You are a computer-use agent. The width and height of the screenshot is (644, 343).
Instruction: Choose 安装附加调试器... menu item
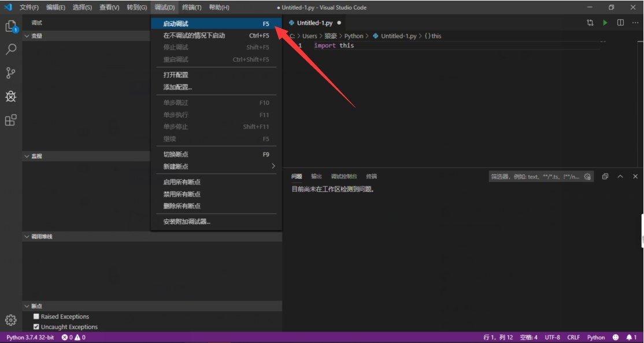click(216, 222)
